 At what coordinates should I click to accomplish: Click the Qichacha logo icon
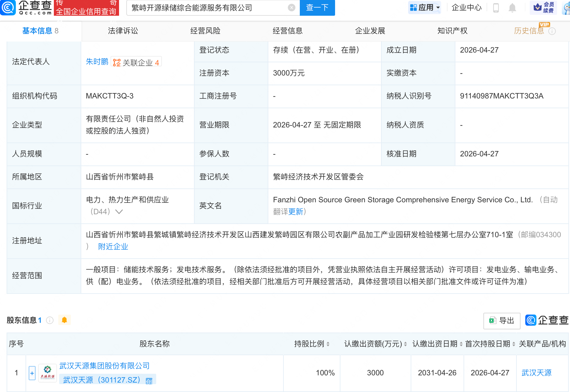pyautogui.click(x=8, y=8)
